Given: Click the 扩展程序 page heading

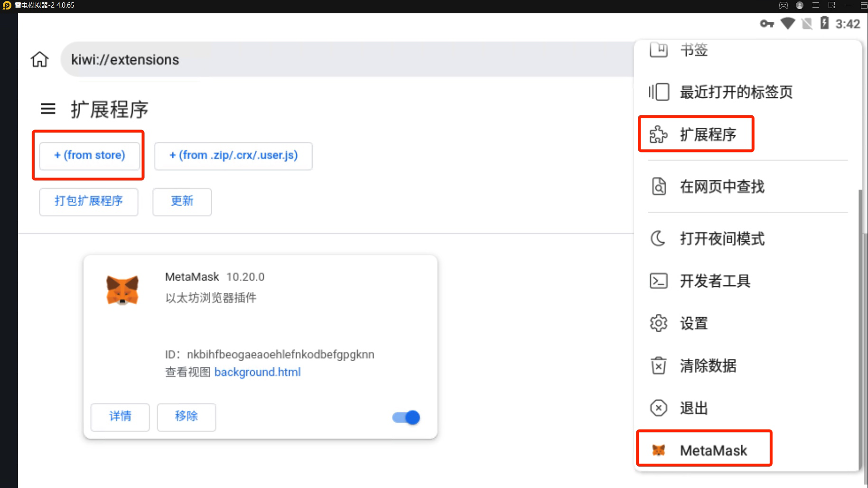Looking at the screenshot, I should [x=110, y=109].
